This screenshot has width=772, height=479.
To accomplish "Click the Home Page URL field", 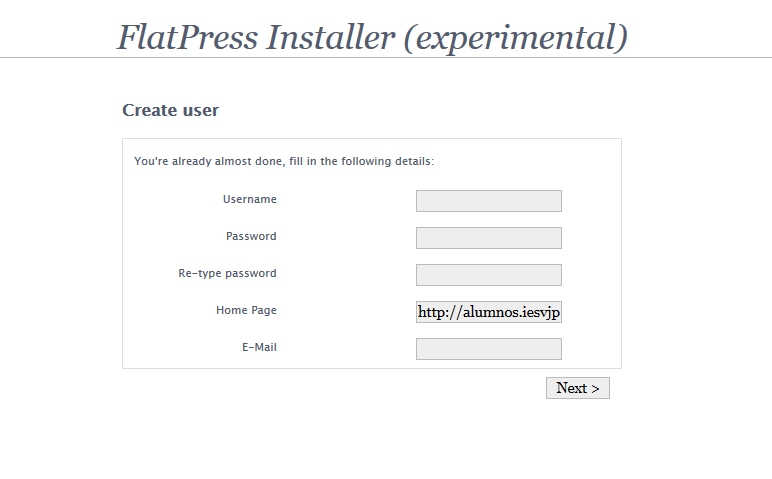I will pos(488,312).
